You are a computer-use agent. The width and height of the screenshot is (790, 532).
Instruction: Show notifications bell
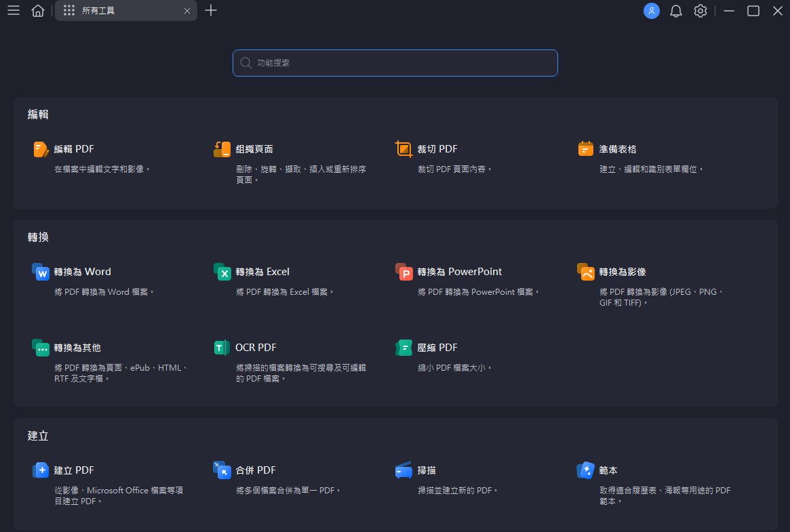675,11
